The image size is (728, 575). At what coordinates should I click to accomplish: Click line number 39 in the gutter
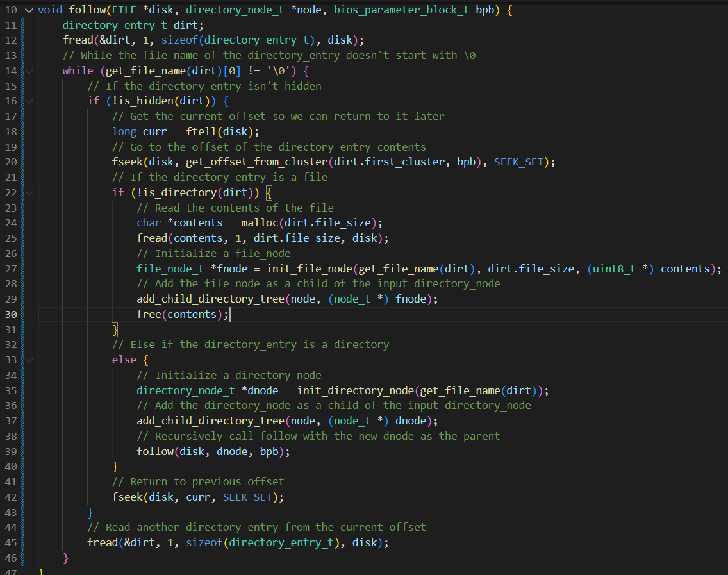pyautogui.click(x=10, y=451)
